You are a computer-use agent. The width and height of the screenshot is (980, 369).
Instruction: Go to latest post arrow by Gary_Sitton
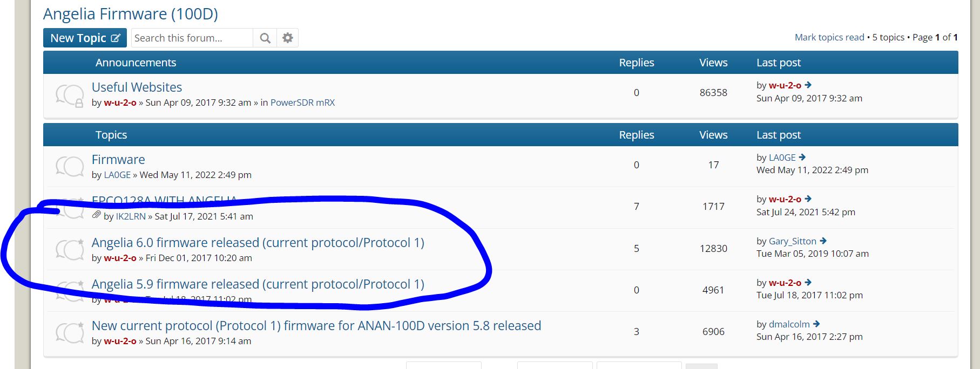pos(823,241)
